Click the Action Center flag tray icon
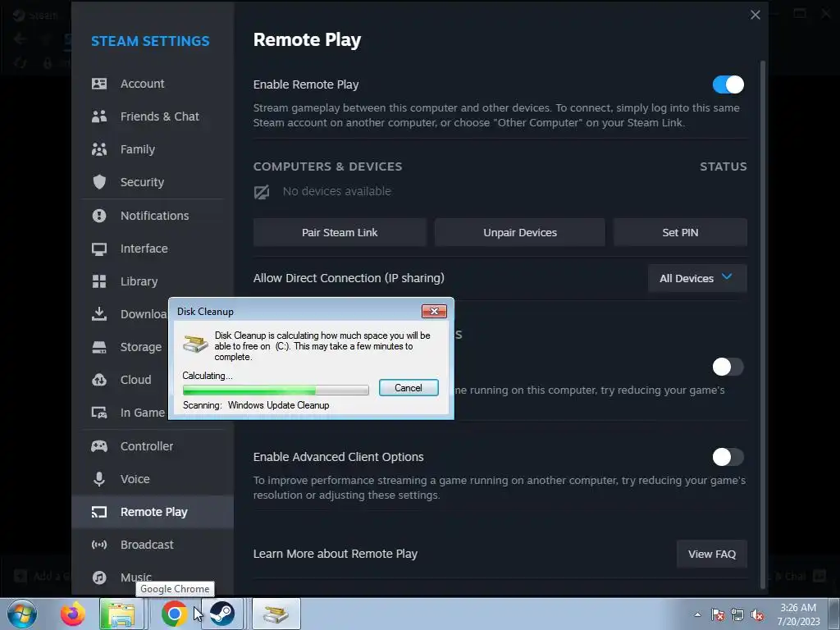 tap(718, 614)
